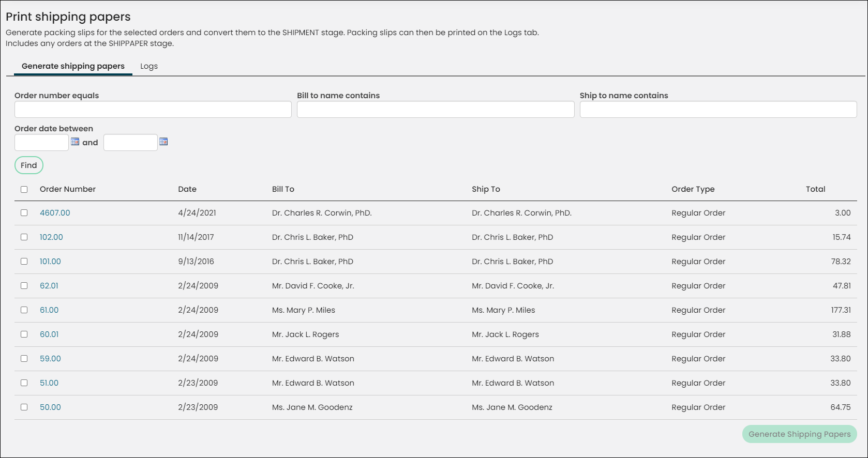The width and height of the screenshot is (868, 458).
Task: Open calendar picker for end order date
Action: pos(163,142)
